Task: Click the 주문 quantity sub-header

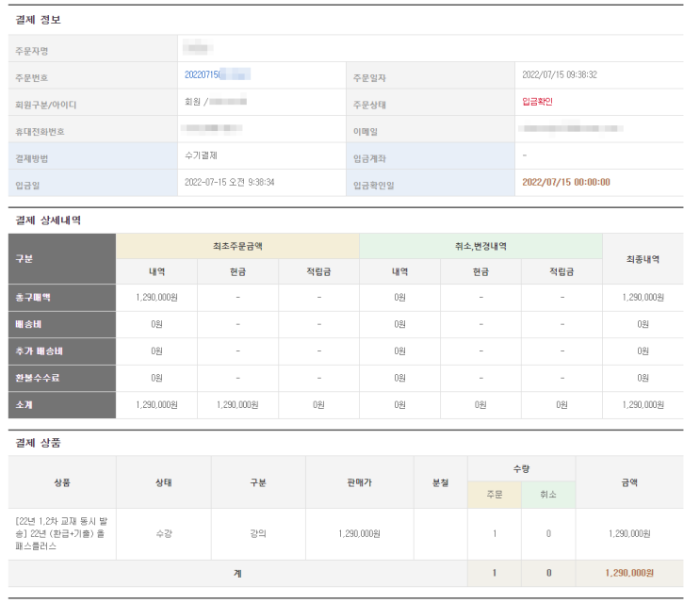Action: click(x=495, y=495)
